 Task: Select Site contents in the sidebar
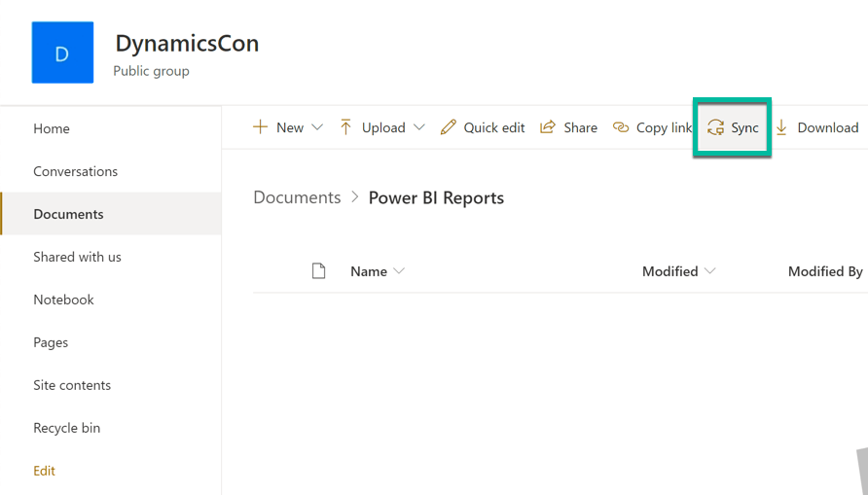point(72,385)
